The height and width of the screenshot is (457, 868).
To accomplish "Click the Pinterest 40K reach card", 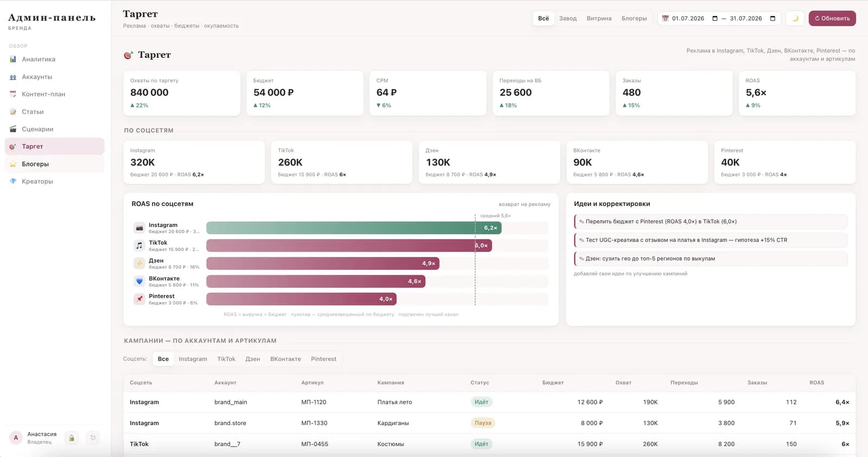I will (785, 163).
